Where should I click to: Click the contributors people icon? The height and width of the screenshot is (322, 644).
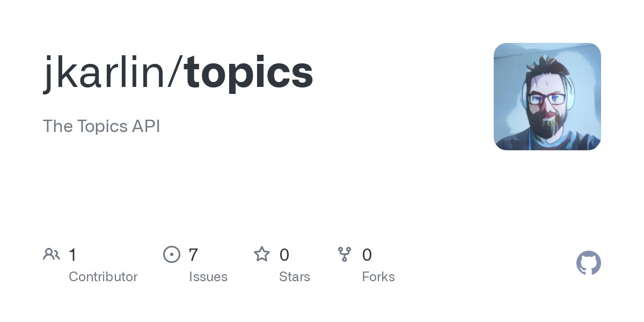coord(52,254)
